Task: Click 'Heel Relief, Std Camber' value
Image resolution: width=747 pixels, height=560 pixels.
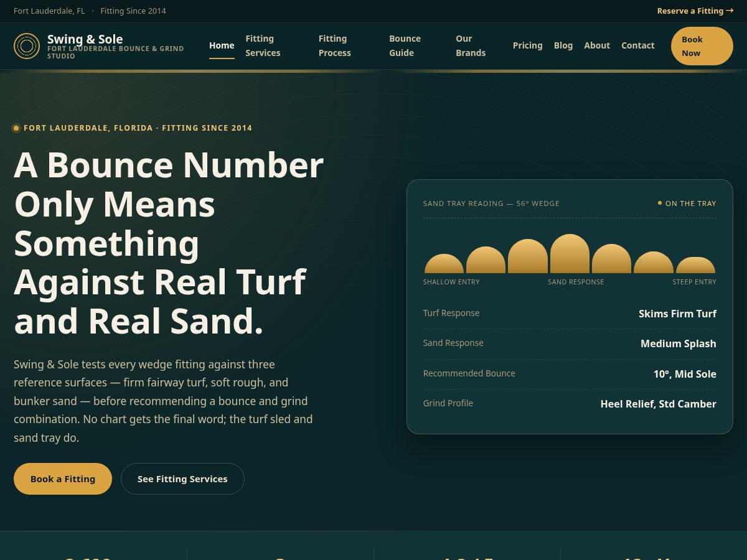Action: pyautogui.click(x=658, y=404)
